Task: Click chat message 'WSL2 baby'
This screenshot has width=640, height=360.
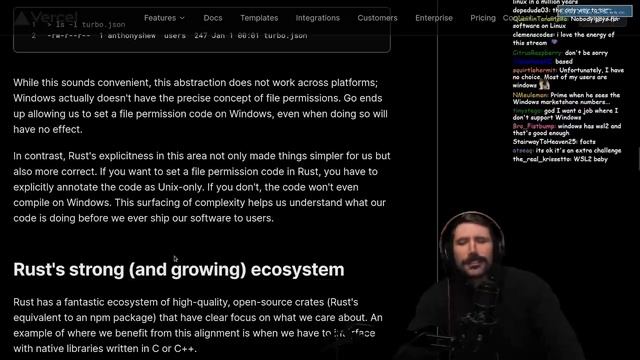Action: [x=560, y=159]
